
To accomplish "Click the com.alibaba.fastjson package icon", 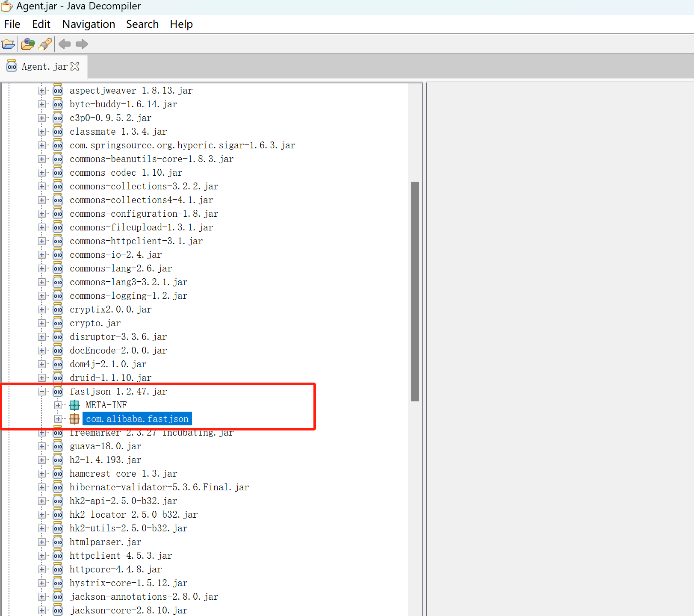I will tap(74, 419).
